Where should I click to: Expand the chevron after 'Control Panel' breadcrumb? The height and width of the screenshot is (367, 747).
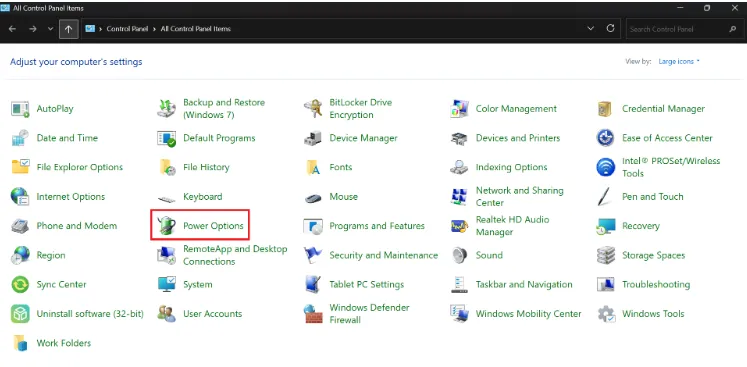click(x=155, y=29)
